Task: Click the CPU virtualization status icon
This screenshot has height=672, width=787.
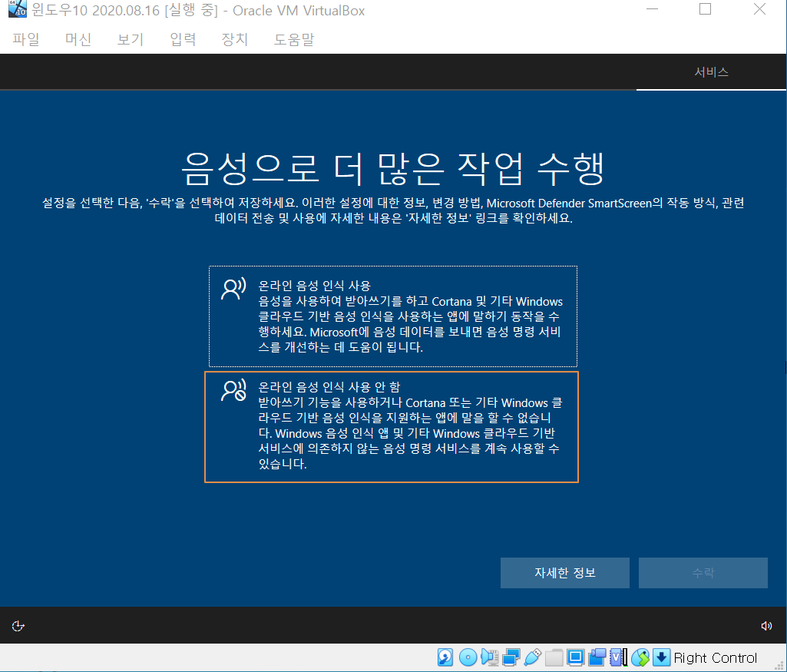Action: tap(618, 657)
